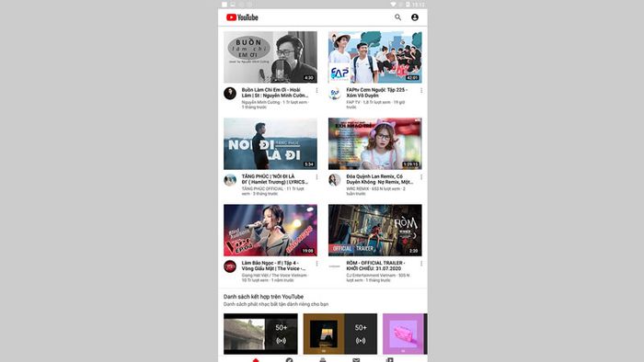Viewport: 644px width, 362px height.
Task: Open the search magnifier icon
Action: (397, 17)
